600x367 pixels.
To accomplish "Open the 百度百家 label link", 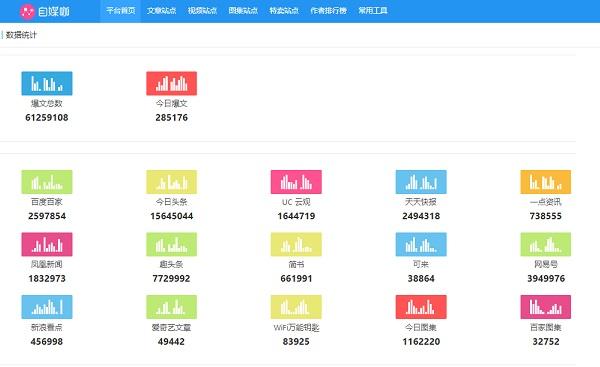I will [x=47, y=202].
